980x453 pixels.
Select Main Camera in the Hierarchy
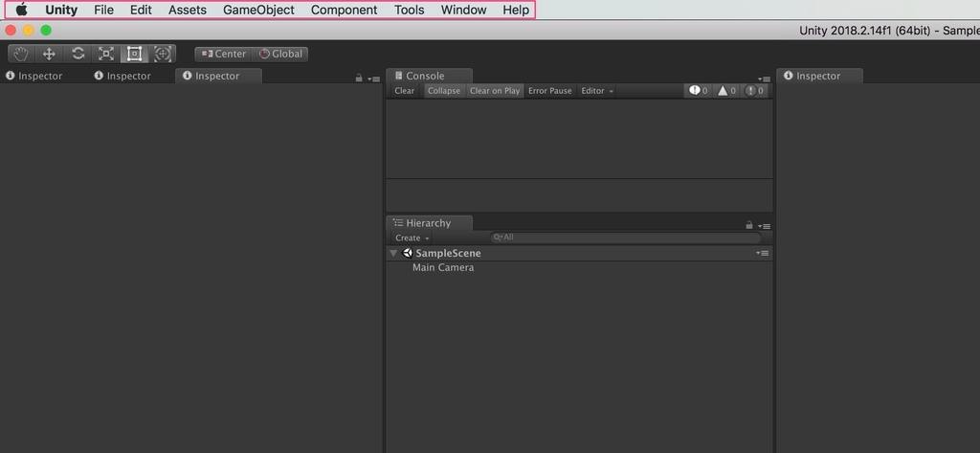pyautogui.click(x=443, y=268)
